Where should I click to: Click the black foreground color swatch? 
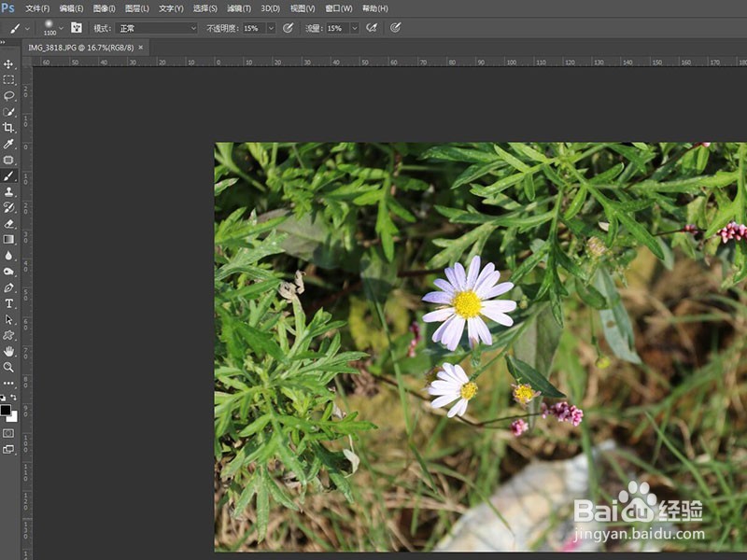pos(6,410)
